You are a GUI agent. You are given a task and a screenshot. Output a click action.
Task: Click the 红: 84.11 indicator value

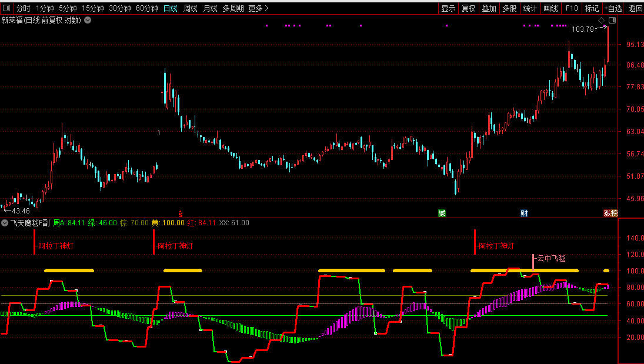click(x=201, y=223)
